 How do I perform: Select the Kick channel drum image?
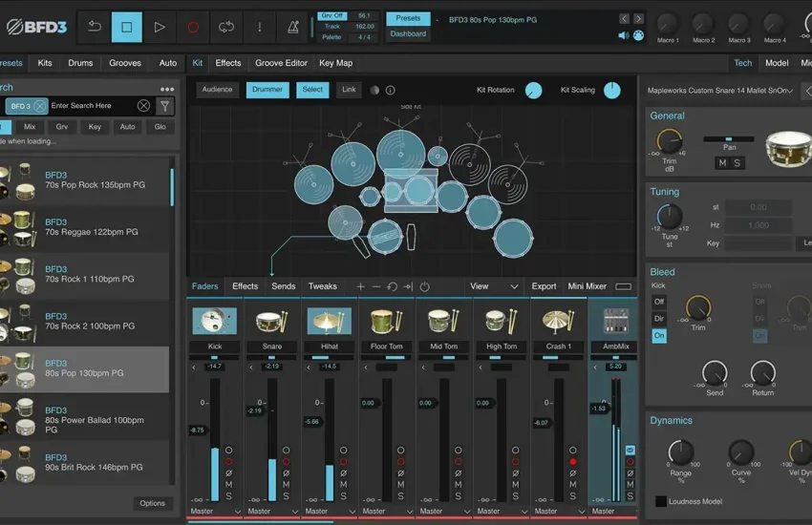214,321
